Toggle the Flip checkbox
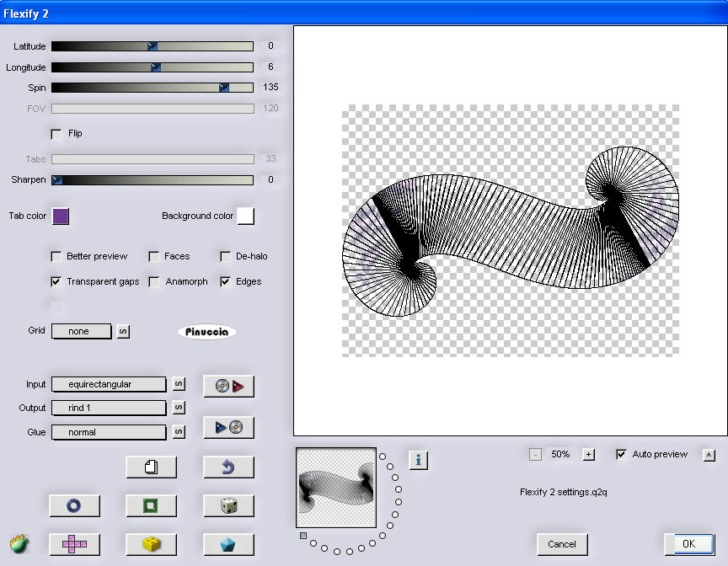Viewport: 728px width, 566px height. click(x=56, y=134)
